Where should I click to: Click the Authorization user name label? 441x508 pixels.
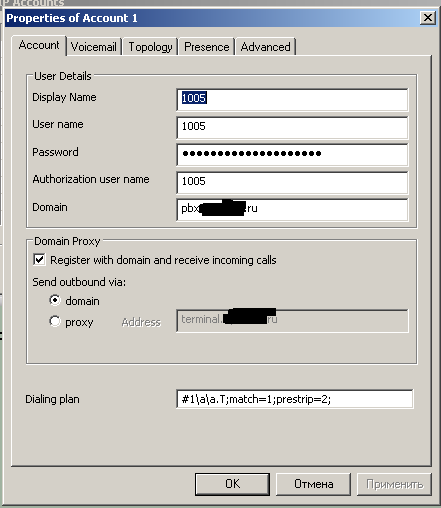pos(91,179)
